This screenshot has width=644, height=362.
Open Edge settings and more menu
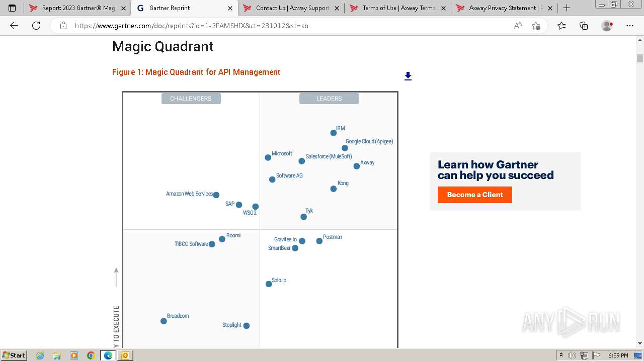click(629, 26)
